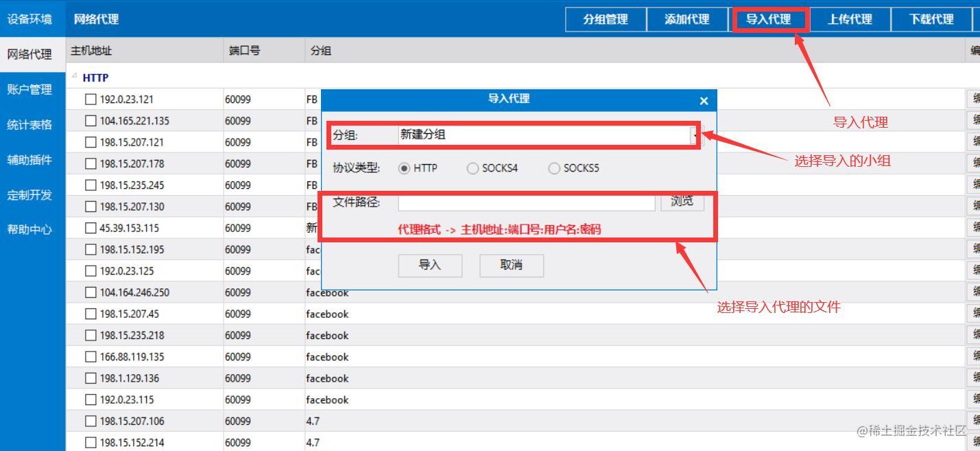980x451 pixels.
Task: Click the 分组管理 toolbar button
Action: 606,19
